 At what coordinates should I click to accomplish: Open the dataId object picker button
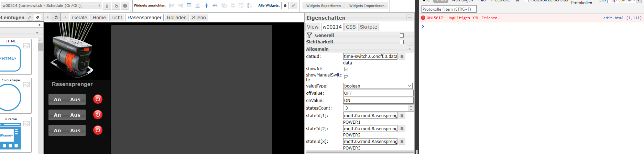[402, 57]
